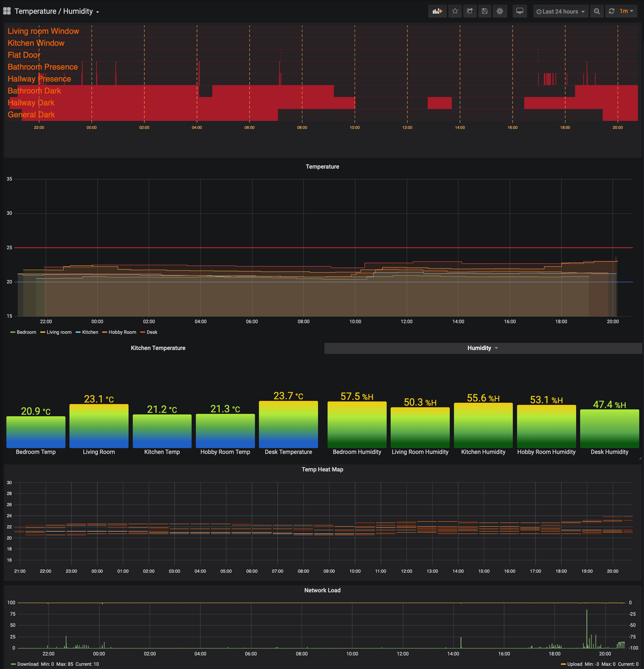
Task: Click Bathroom Dark row label
Action: pos(34,91)
